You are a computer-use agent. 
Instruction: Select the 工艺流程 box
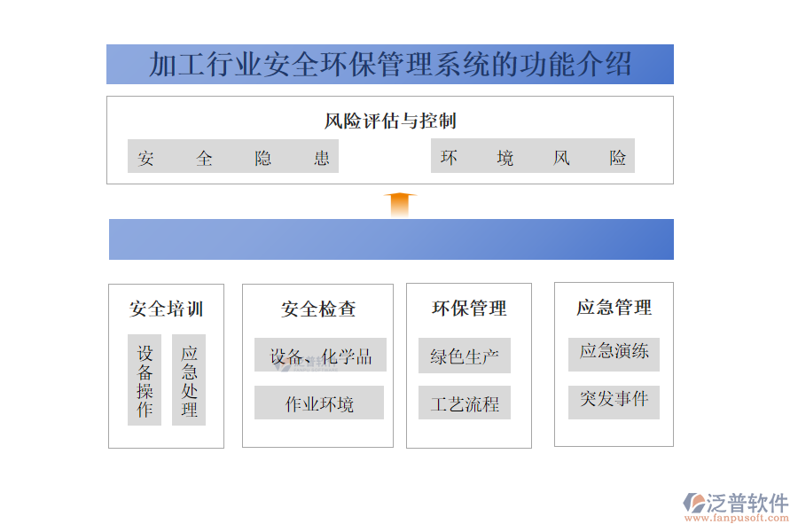pyautogui.click(x=465, y=404)
